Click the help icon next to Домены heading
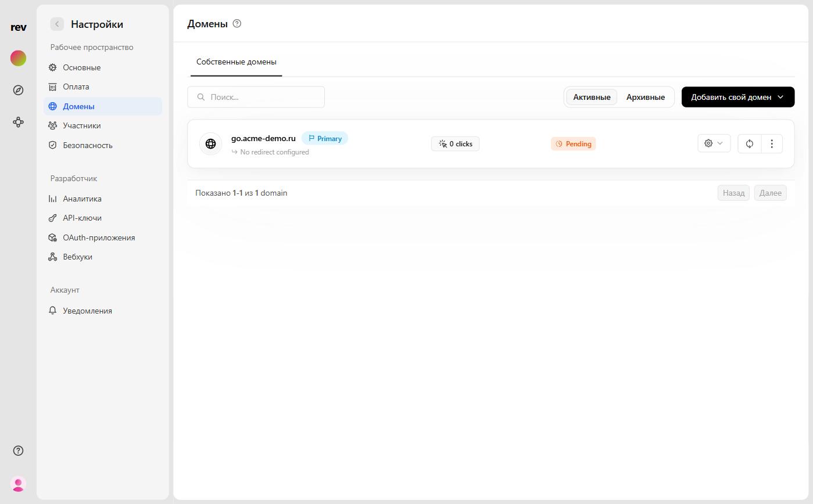Image resolution: width=813 pixels, height=504 pixels. (237, 24)
